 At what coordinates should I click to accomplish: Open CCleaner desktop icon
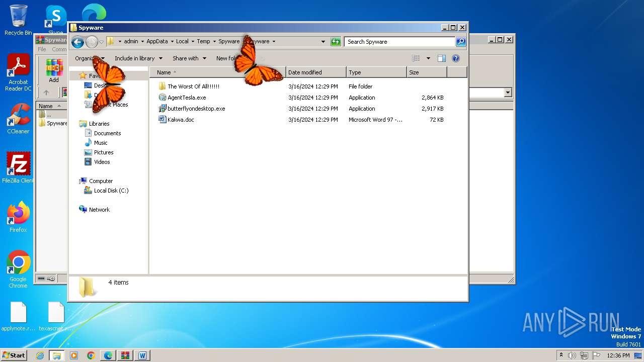point(18,119)
